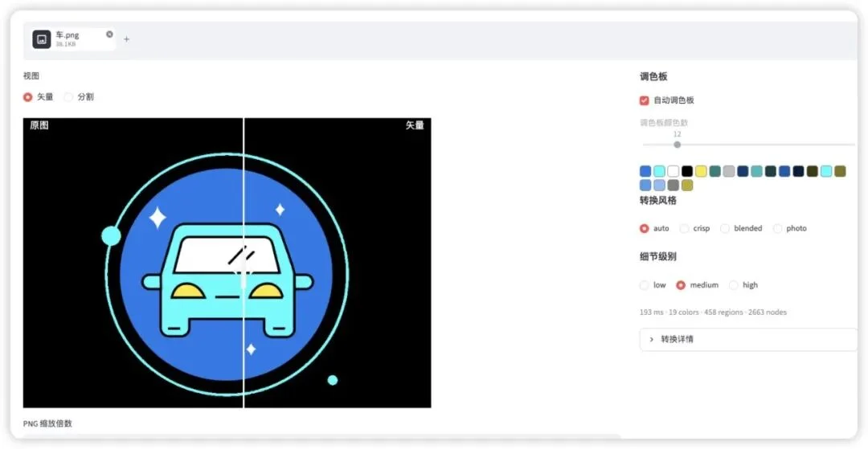Click the car preview image
The image size is (868, 449).
227,263
